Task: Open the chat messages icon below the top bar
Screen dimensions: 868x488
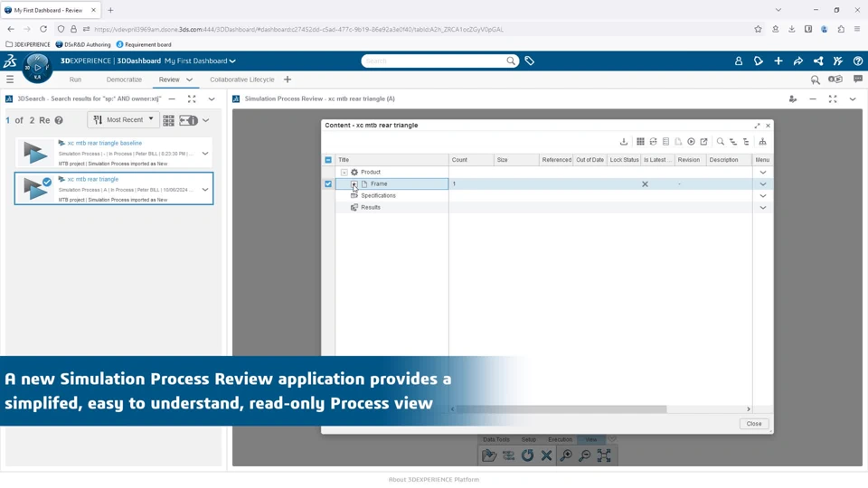Action: (858, 80)
